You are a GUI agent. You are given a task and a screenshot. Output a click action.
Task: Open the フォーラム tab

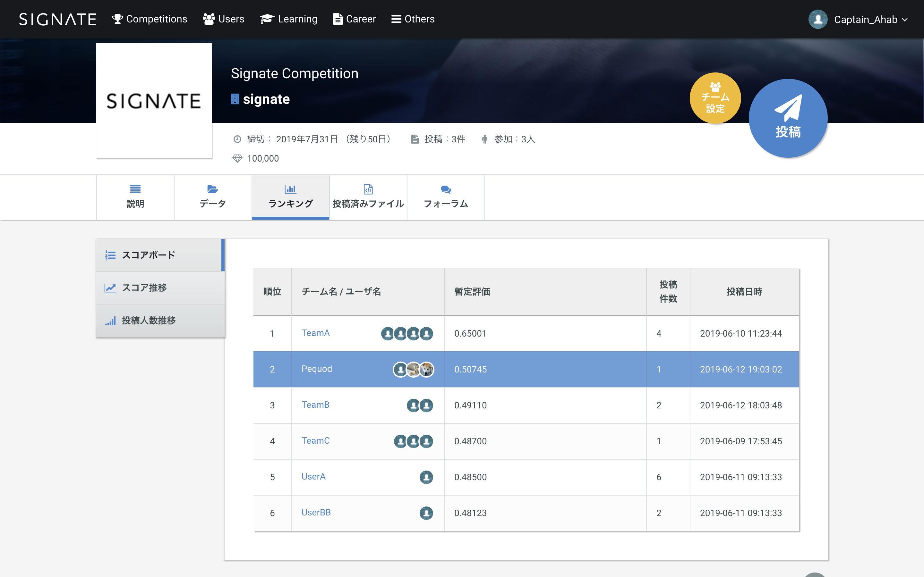[446, 197]
